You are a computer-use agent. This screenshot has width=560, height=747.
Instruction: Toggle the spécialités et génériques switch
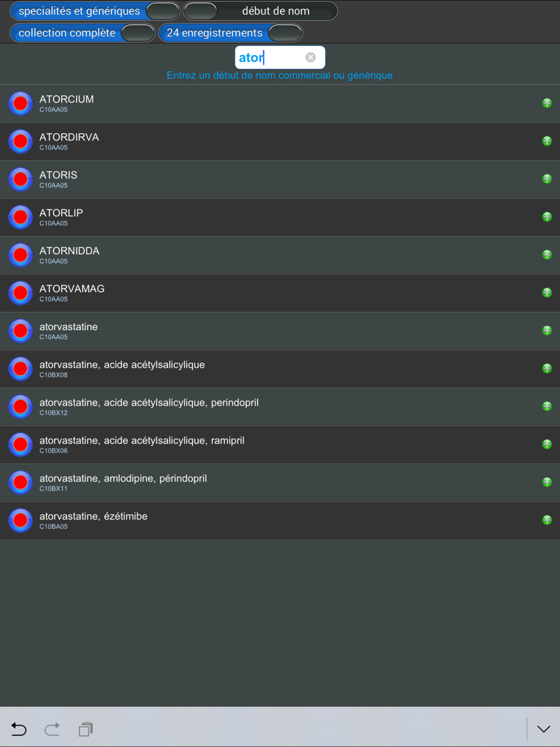pyautogui.click(x=162, y=11)
